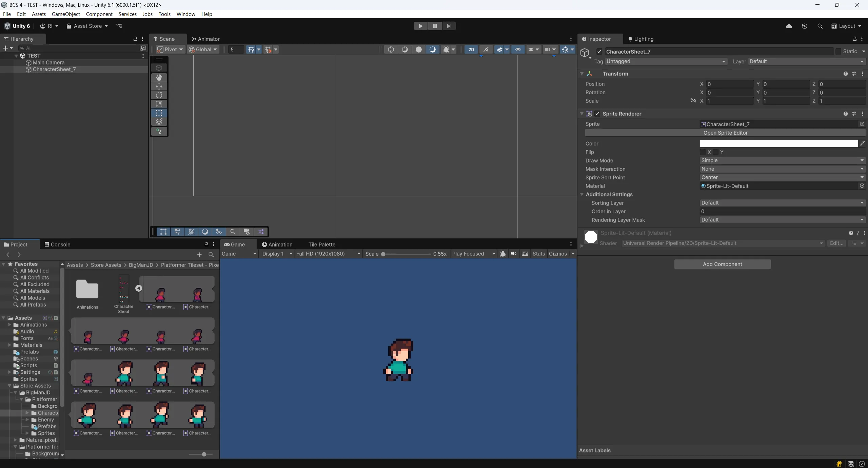The width and height of the screenshot is (868, 468).
Task: Open the Tag dropdown
Action: click(x=666, y=61)
